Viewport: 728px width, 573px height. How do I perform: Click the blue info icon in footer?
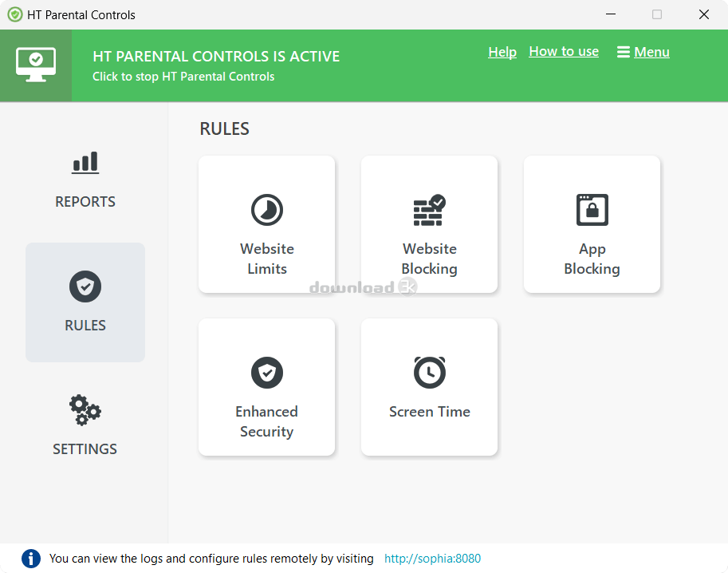(x=31, y=558)
